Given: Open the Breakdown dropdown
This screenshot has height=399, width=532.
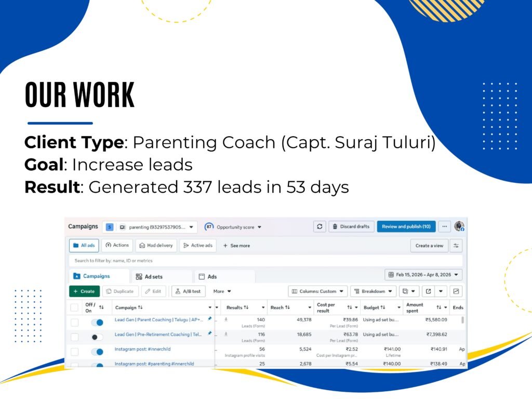Looking at the screenshot, I should pyautogui.click(x=373, y=291).
